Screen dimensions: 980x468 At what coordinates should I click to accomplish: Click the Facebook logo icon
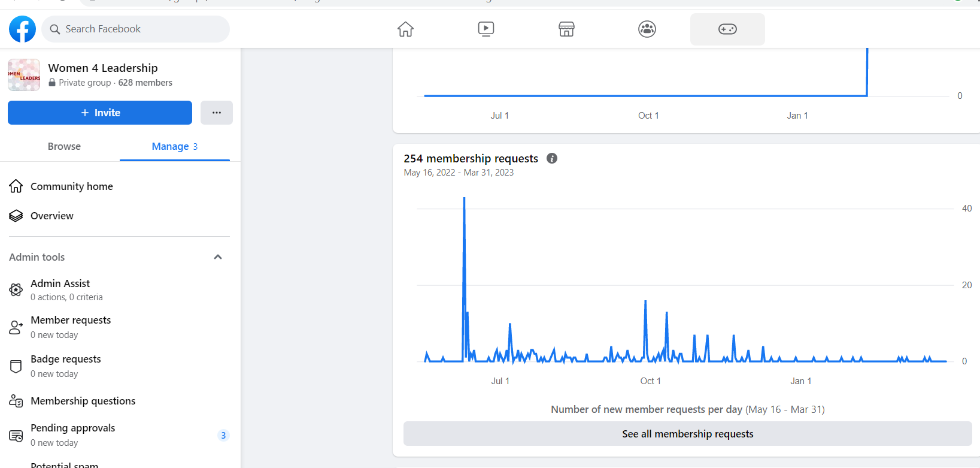tap(22, 29)
